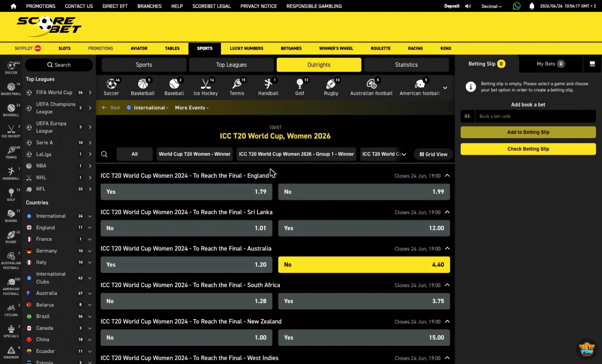Collapse the England To Reach Final market

click(447, 176)
